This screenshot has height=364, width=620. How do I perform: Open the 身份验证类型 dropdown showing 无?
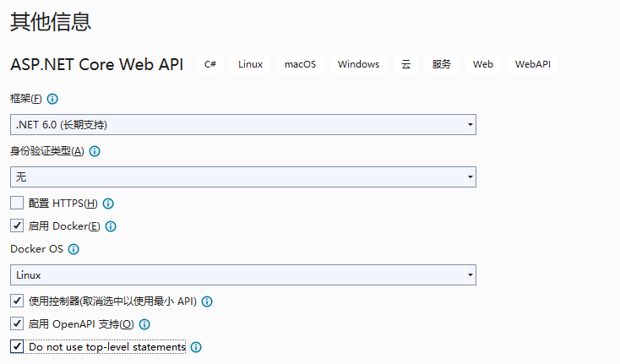[x=243, y=177]
